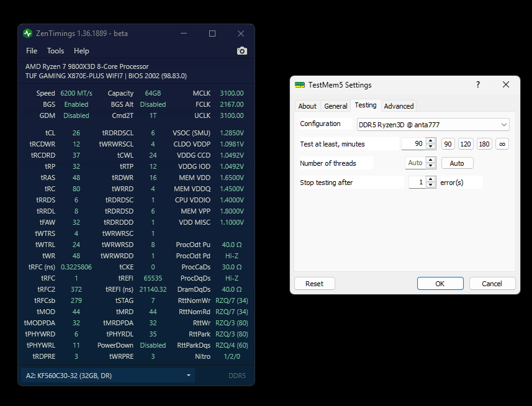Click the GDM Disabled value
The height and width of the screenshot is (406, 532).
point(76,115)
